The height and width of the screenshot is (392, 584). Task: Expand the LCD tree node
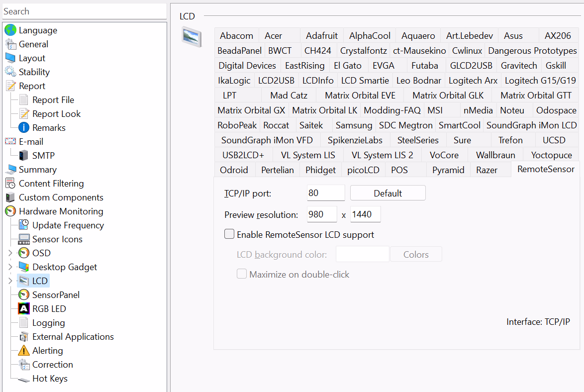(10, 281)
